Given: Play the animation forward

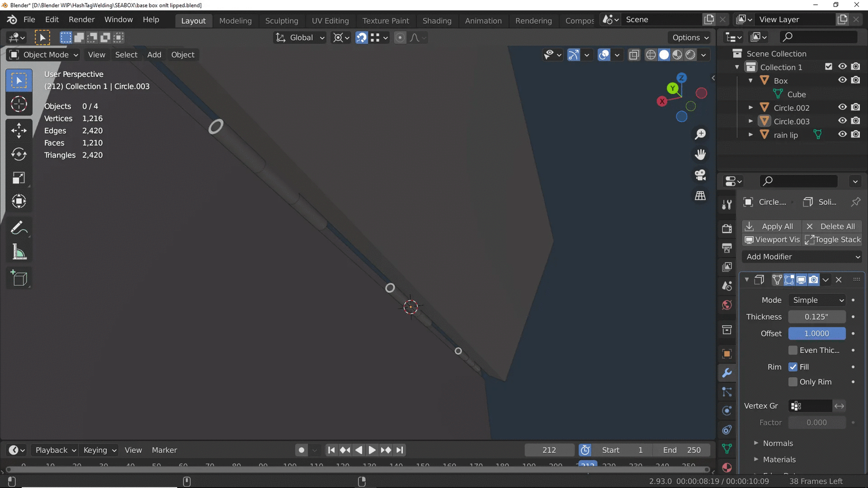Looking at the screenshot, I should point(372,450).
